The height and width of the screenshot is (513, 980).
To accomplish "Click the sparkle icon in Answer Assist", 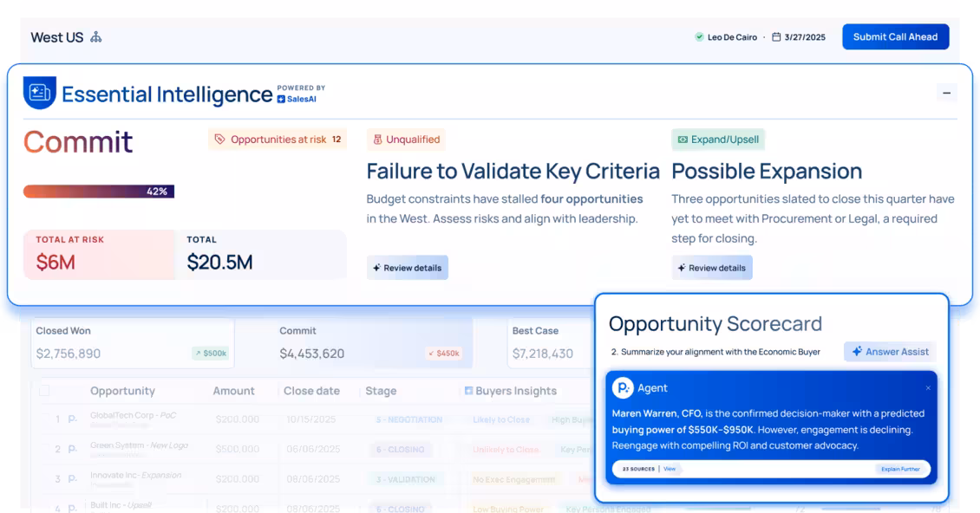I will (x=857, y=352).
